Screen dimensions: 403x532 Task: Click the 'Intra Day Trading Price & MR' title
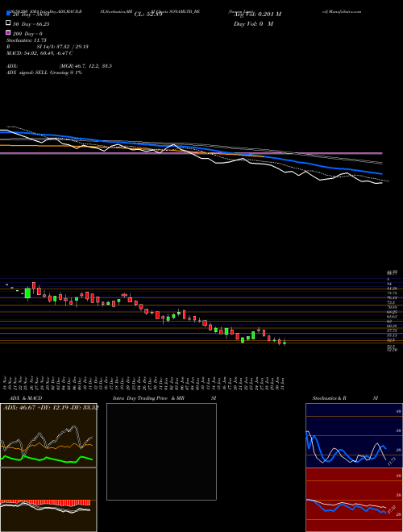tap(148, 398)
